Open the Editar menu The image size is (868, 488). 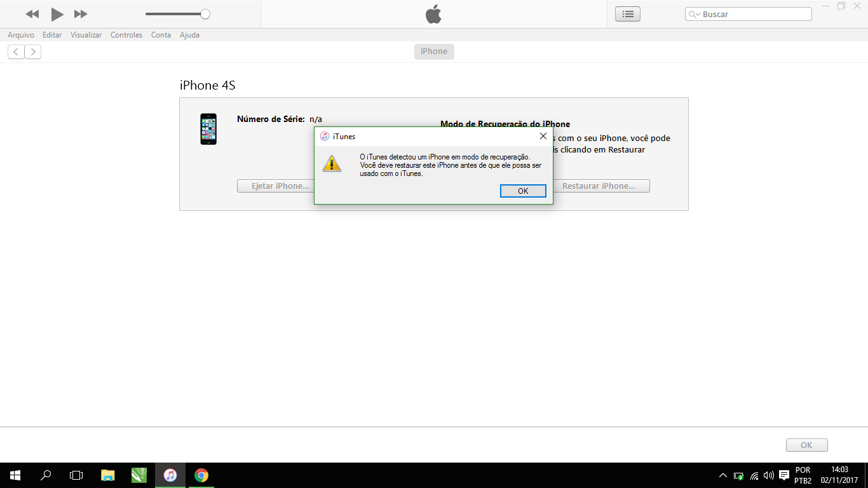[x=52, y=35]
